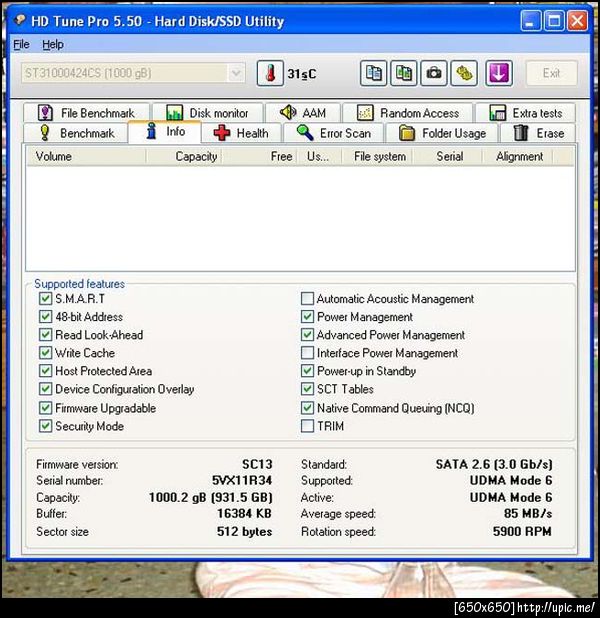
Task: Click the Serial column header
Action: pyautogui.click(x=447, y=156)
